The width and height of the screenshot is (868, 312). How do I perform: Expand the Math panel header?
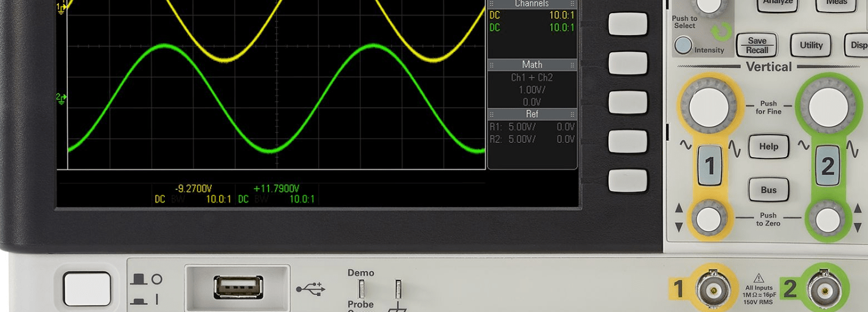[532, 64]
